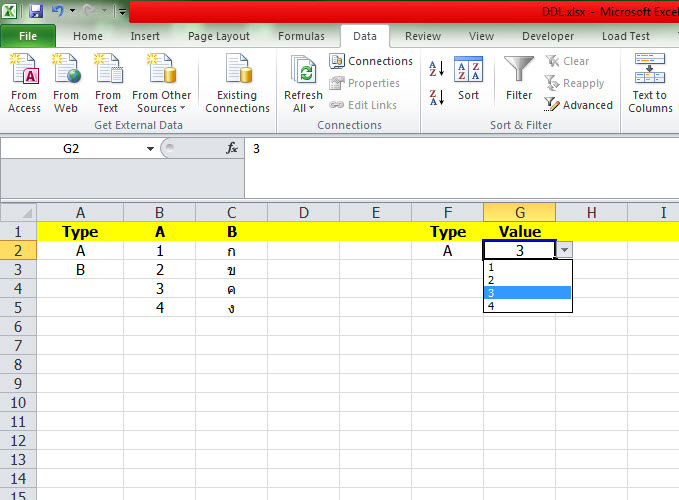679x500 pixels.
Task: Open Advanced filter options
Action: click(579, 105)
